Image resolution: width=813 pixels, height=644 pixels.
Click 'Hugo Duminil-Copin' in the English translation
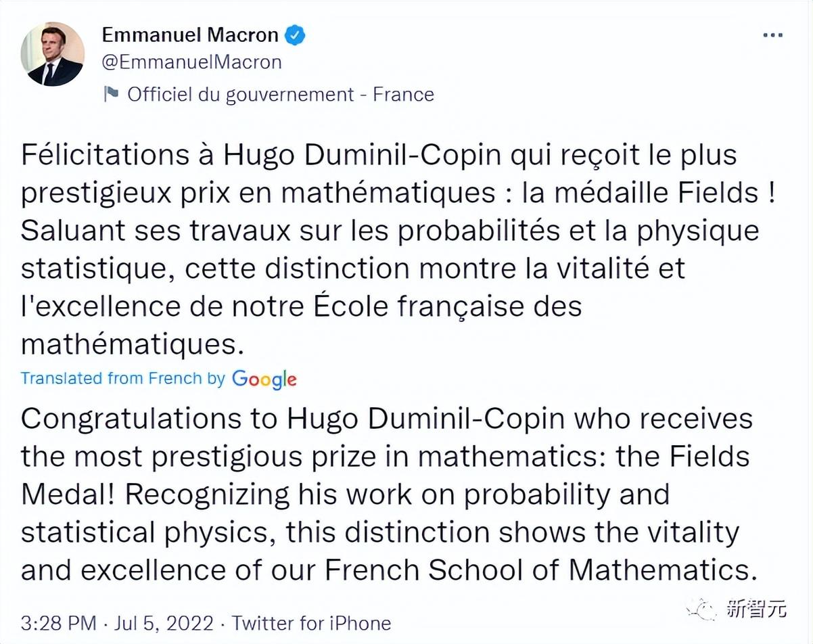coord(425,419)
